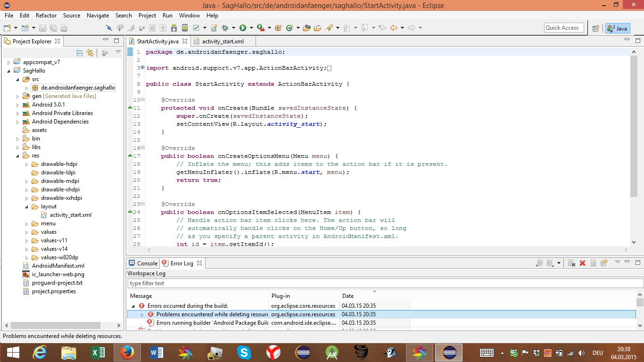Click the Quick Access search field
Screen dimensions: 644x362
[x=564, y=28]
